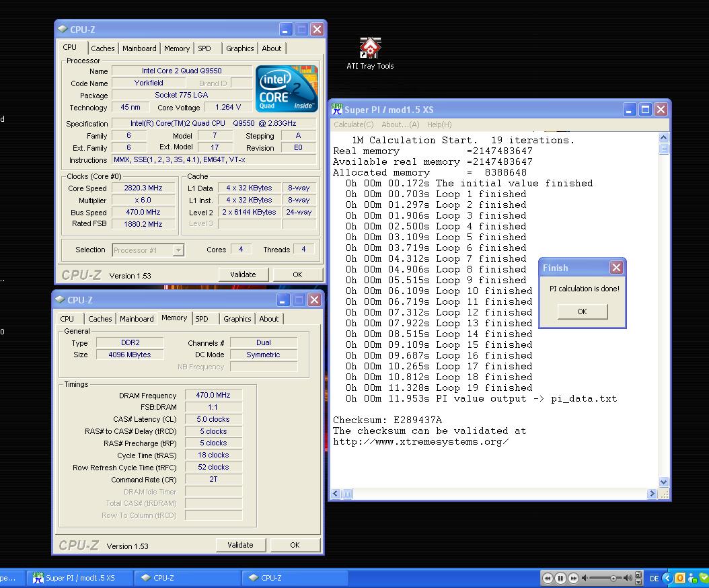Click Validate in the top CPU-Z window
The width and height of the screenshot is (709, 588).
(244, 274)
